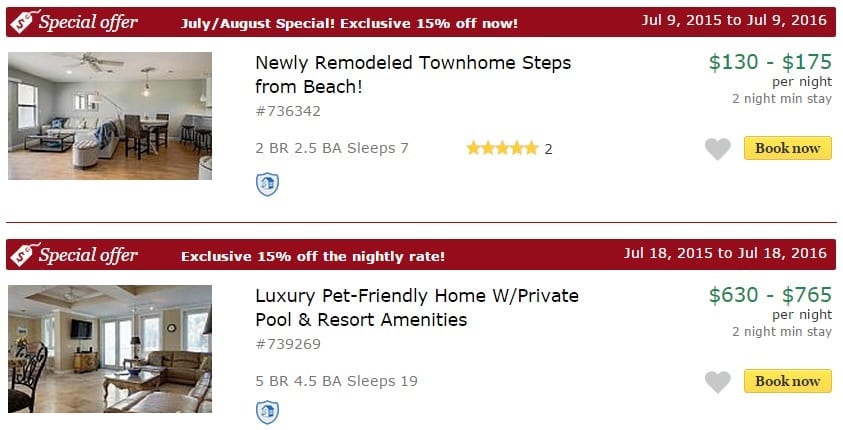Viewport: 843px width, 430px height.
Task: Click the July/August Special 15% off banner text
Action: (349, 23)
